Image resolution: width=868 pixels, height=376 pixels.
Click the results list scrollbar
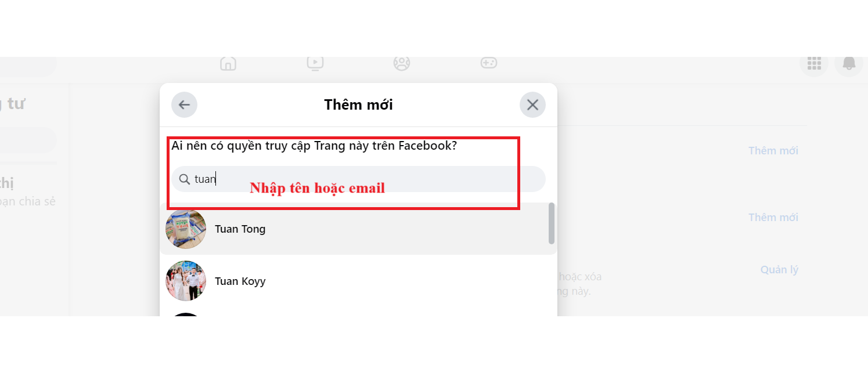[552, 223]
